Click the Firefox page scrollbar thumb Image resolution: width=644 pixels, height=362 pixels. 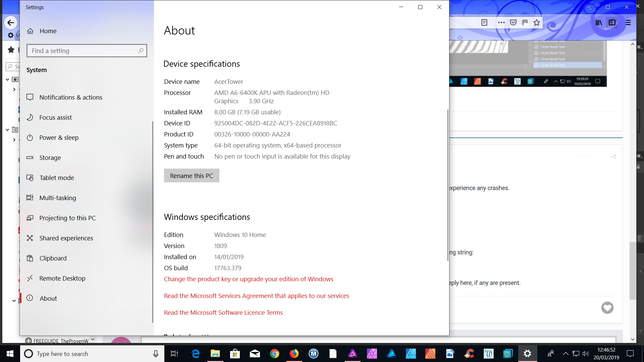633,271
